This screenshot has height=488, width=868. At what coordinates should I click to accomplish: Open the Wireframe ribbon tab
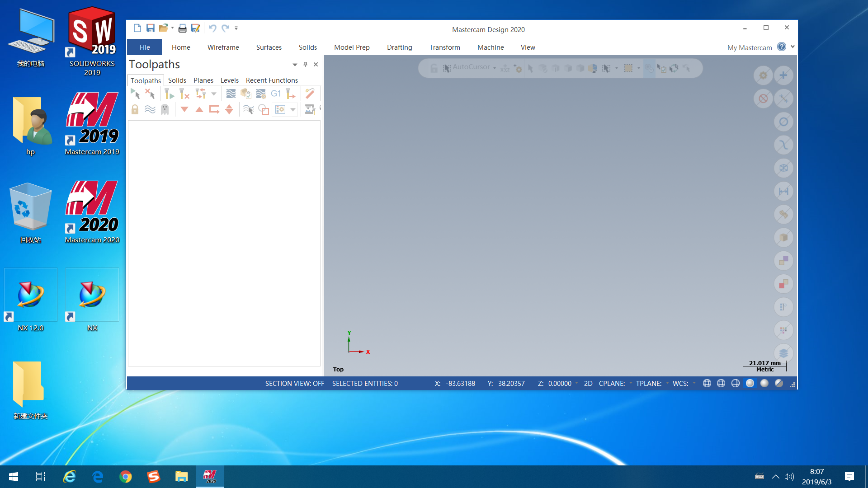tap(223, 47)
